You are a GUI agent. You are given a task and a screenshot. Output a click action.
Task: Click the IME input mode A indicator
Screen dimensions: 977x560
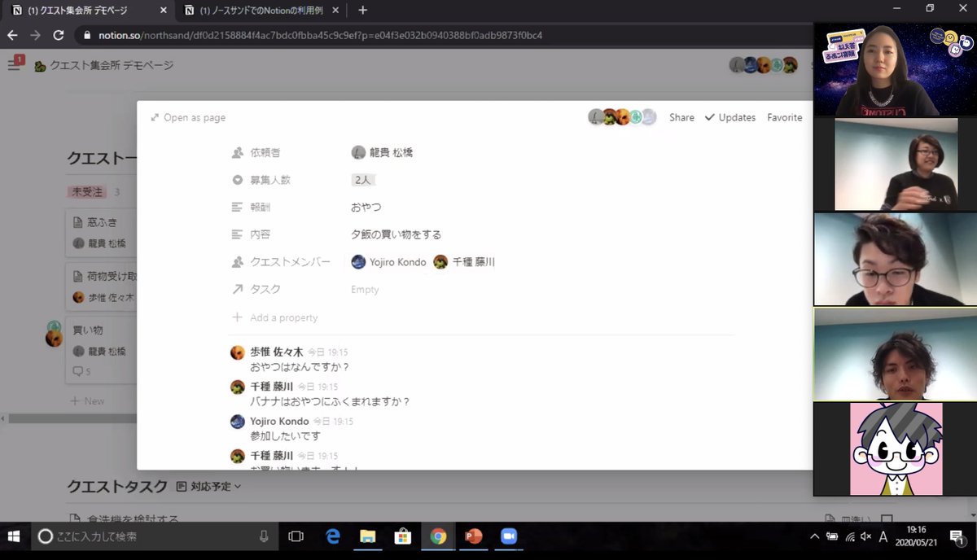click(883, 536)
